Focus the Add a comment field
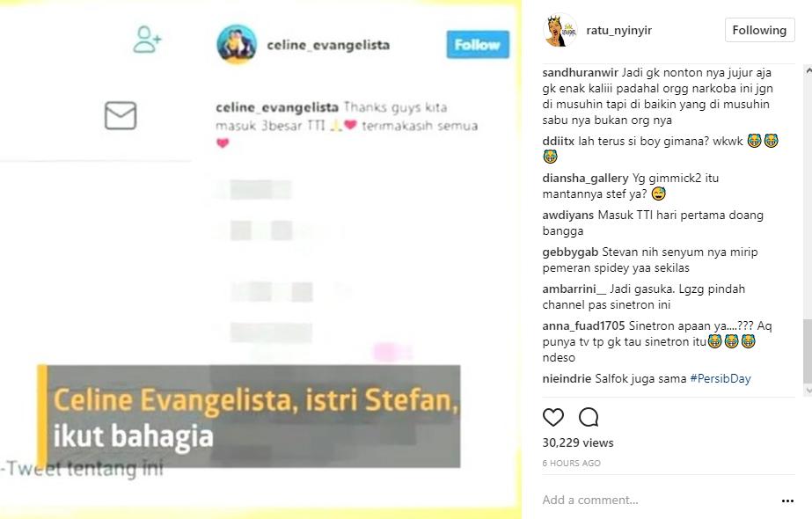The height and width of the screenshot is (519, 812). tap(658, 500)
